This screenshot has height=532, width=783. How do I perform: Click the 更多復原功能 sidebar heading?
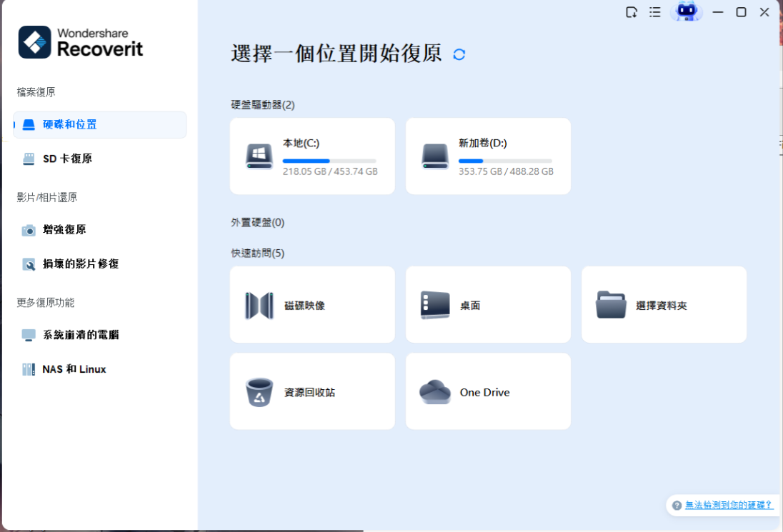46,303
